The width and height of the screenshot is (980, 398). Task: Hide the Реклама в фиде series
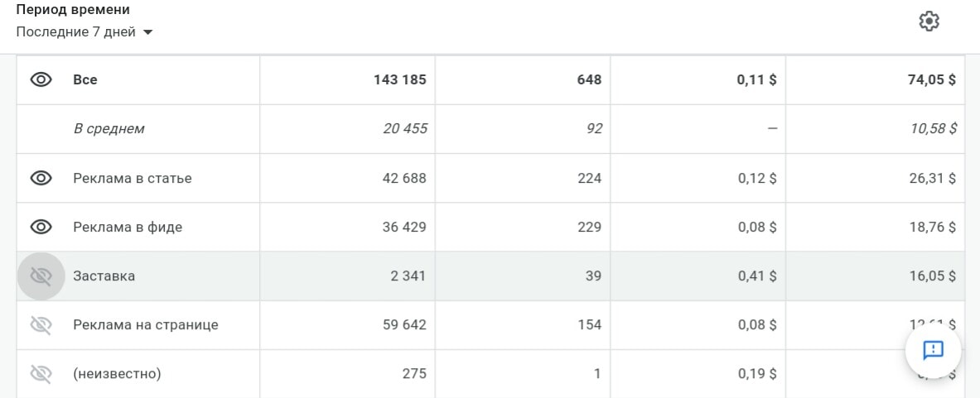[x=41, y=227]
